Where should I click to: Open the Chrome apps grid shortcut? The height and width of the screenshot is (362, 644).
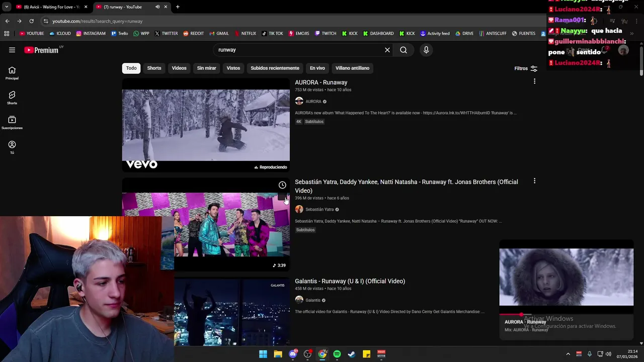[x=7, y=34]
